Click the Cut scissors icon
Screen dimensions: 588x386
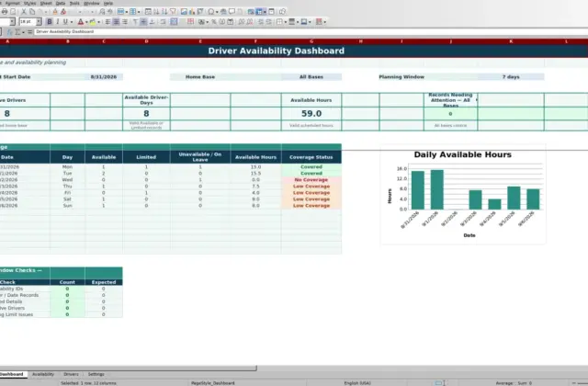click(x=23, y=12)
